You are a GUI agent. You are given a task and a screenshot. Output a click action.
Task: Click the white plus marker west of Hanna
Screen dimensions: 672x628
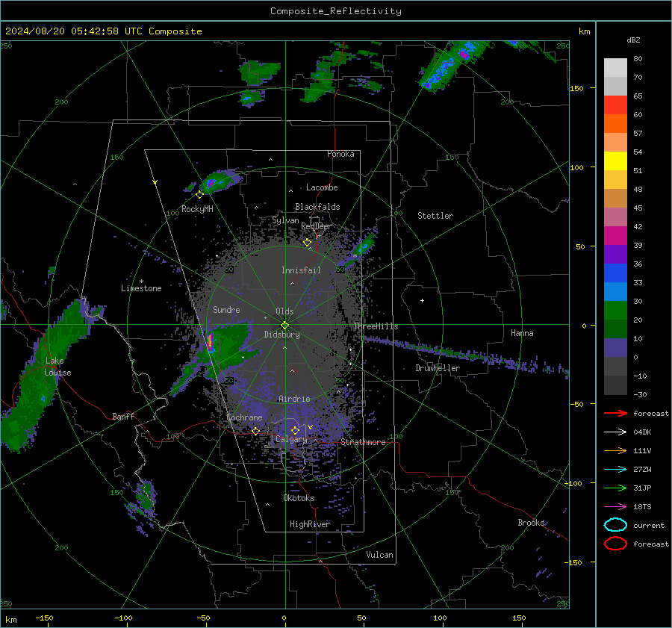pos(422,300)
